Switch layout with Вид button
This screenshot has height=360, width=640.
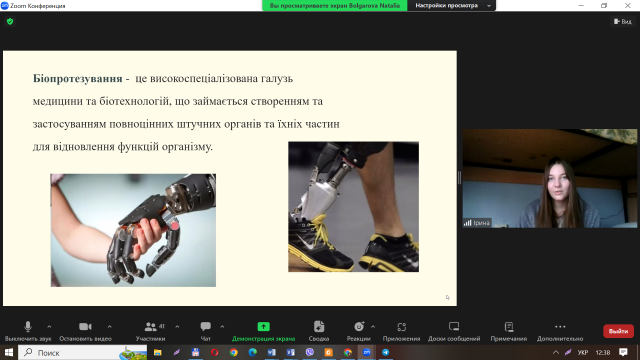(622, 22)
